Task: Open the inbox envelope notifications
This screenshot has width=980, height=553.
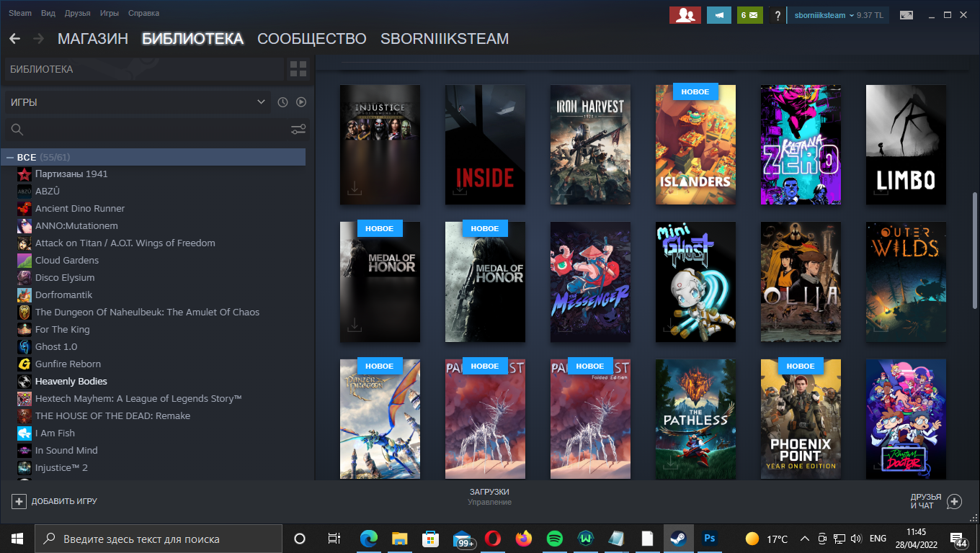Action: pos(749,15)
